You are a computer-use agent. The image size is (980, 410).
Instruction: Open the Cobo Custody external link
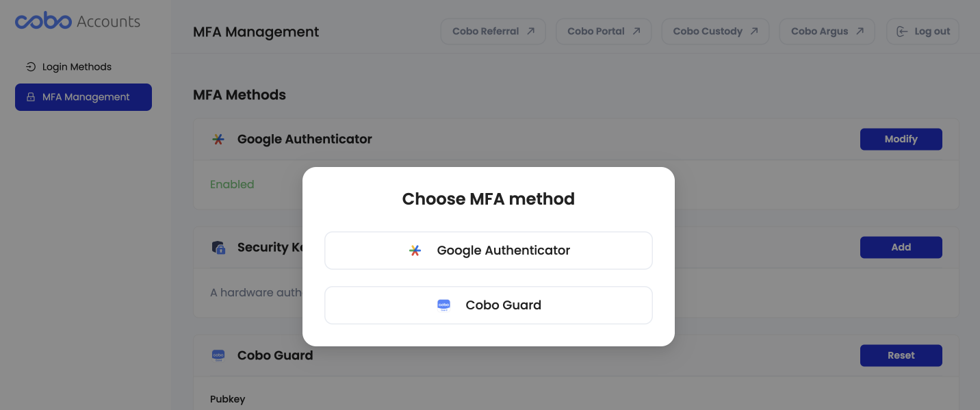[715, 31]
